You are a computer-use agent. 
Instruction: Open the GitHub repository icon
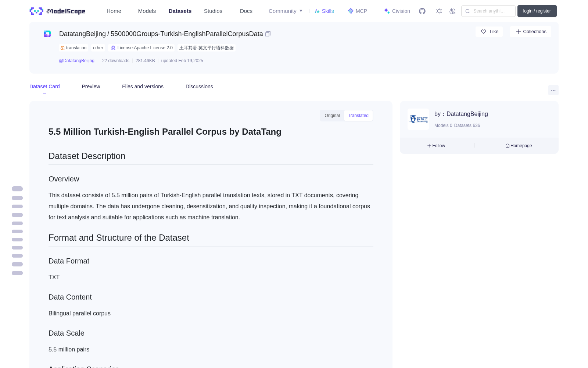tap(422, 11)
